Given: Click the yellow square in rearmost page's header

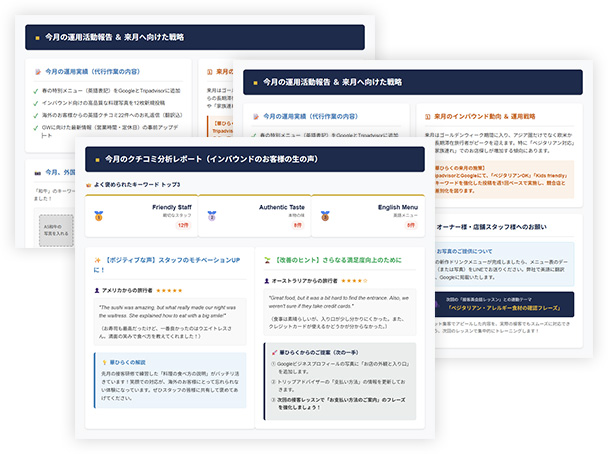Looking at the screenshot, I should pos(37,38).
